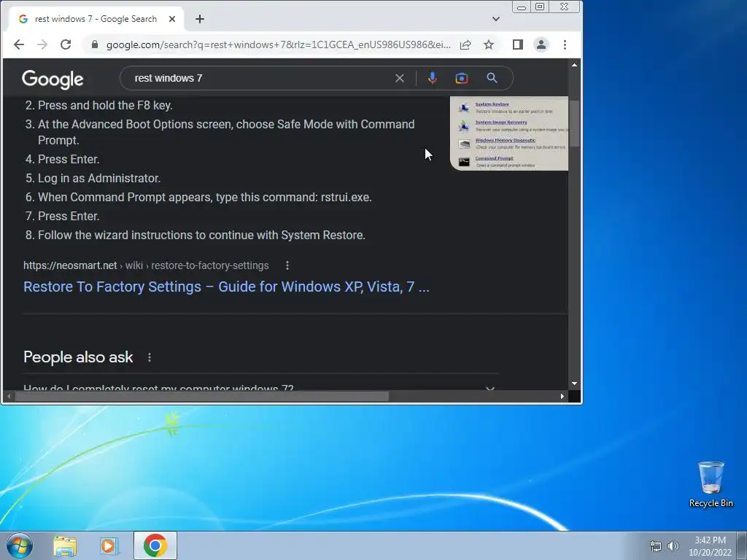Image resolution: width=747 pixels, height=560 pixels.
Task: Open Windows Explorer from taskbar
Action: (65, 546)
